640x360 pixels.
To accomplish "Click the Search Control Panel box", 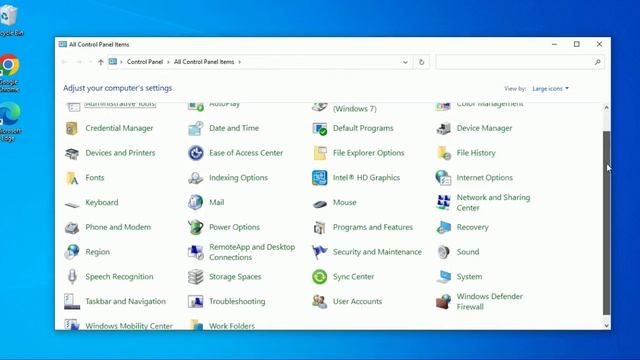I will click(x=520, y=62).
